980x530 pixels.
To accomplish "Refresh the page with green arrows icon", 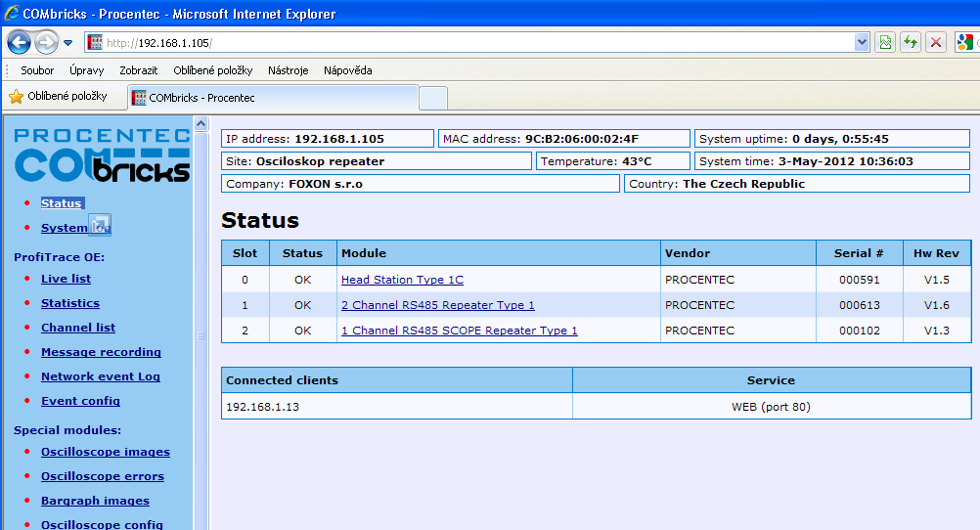I will 911,42.
